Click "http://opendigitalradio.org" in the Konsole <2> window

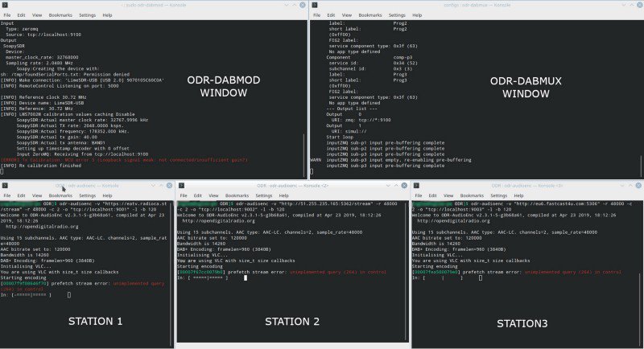pyautogui.click(x=218, y=220)
